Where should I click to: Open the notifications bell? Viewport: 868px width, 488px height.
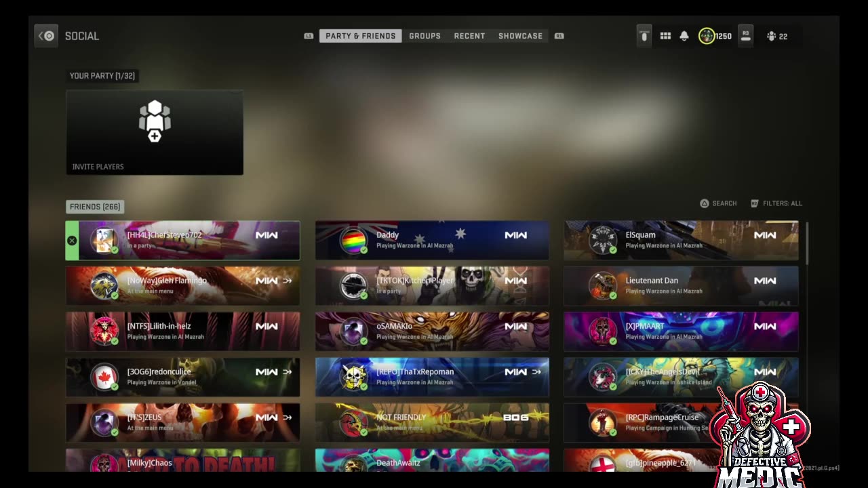click(684, 37)
